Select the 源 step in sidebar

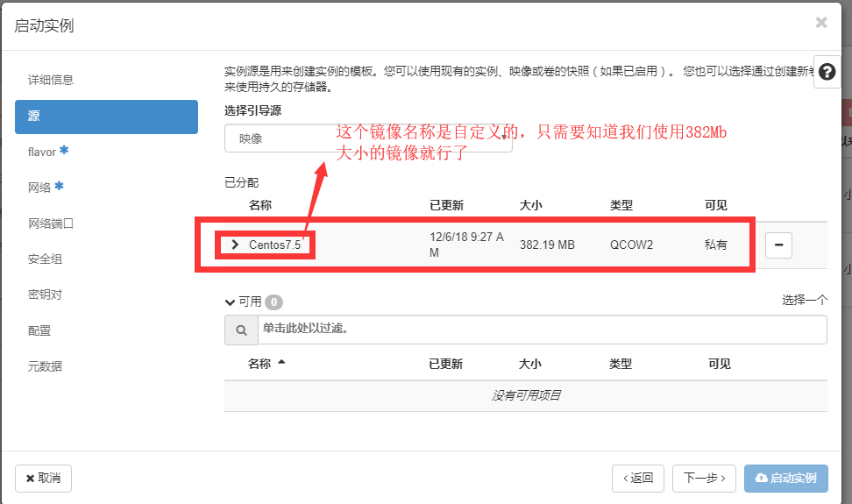pyautogui.click(x=106, y=117)
